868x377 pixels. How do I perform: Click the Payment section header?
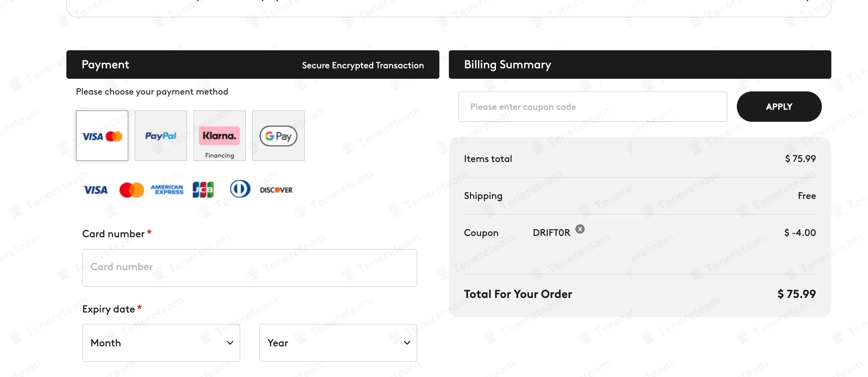point(106,65)
